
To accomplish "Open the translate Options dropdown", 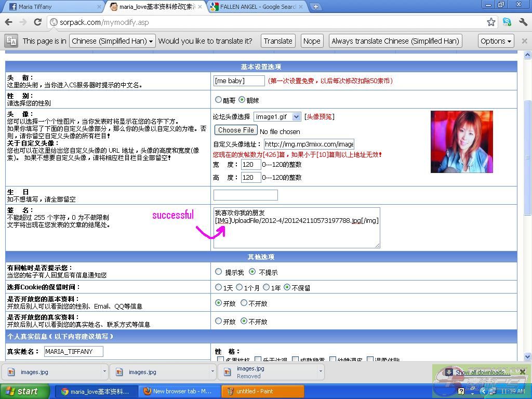I will point(496,41).
